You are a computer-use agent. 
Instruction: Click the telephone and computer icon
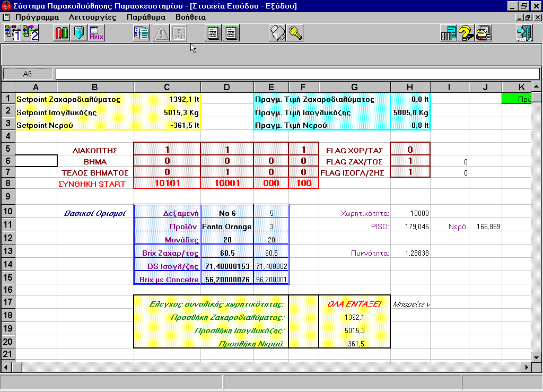(x=484, y=33)
